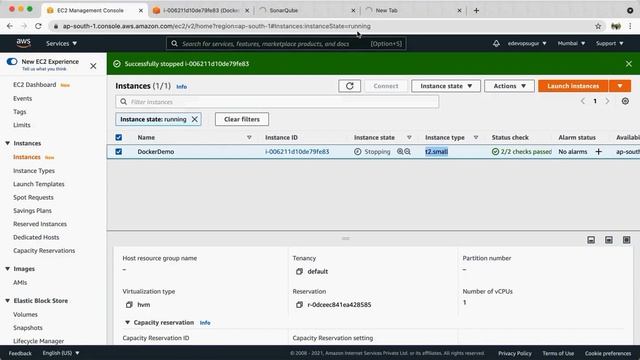Open a new browser tab

pyautogui.click(x=476, y=11)
